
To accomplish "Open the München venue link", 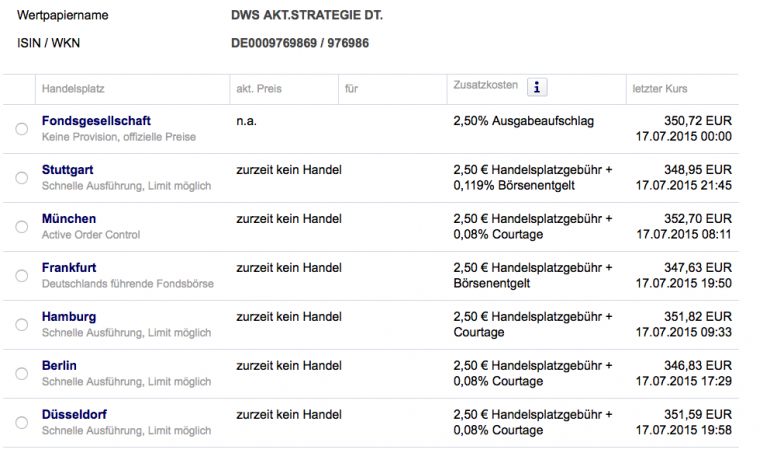I will [x=69, y=219].
